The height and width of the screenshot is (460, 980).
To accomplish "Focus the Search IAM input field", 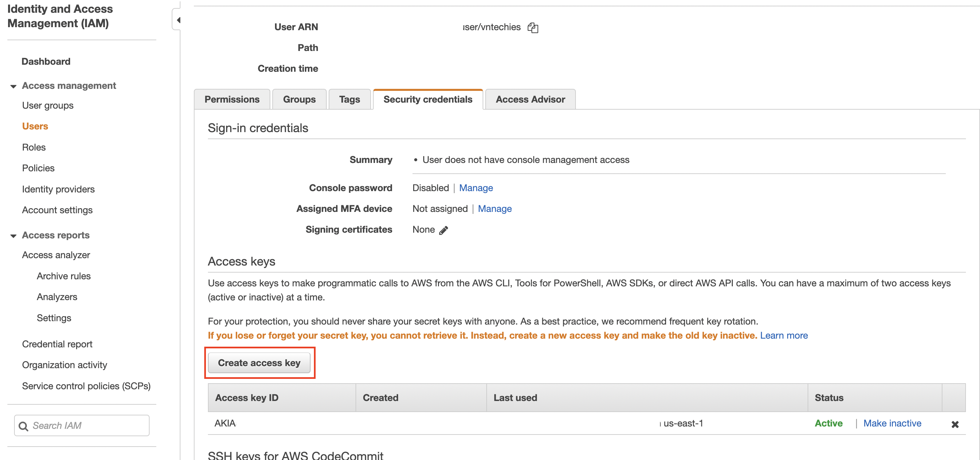I will coord(88,425).
